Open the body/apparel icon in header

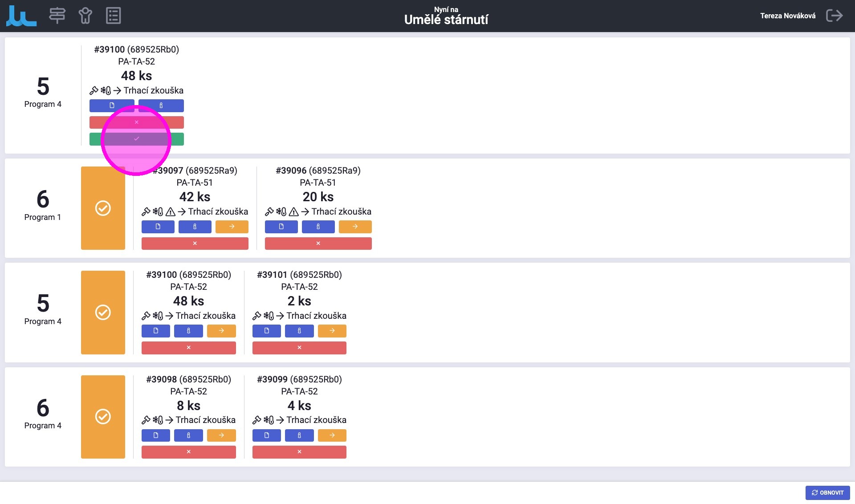[x=85, y=16]
